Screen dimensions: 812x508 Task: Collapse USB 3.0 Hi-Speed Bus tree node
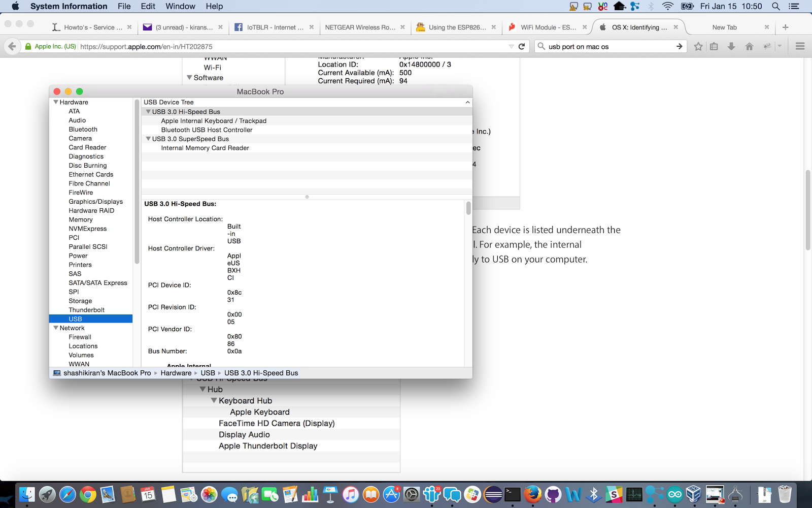(148, 112)
